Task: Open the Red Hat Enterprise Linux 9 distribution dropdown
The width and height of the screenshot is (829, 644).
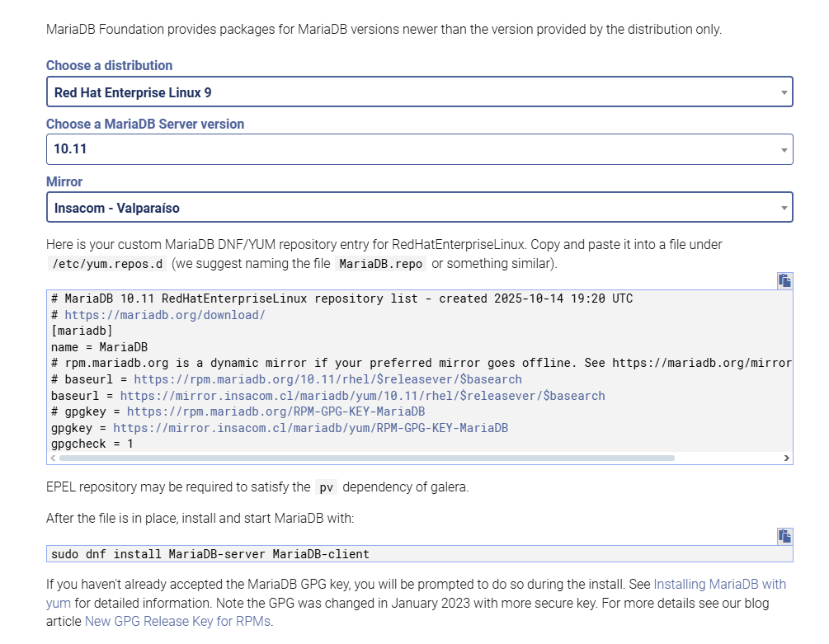Action: pos(419,92)
